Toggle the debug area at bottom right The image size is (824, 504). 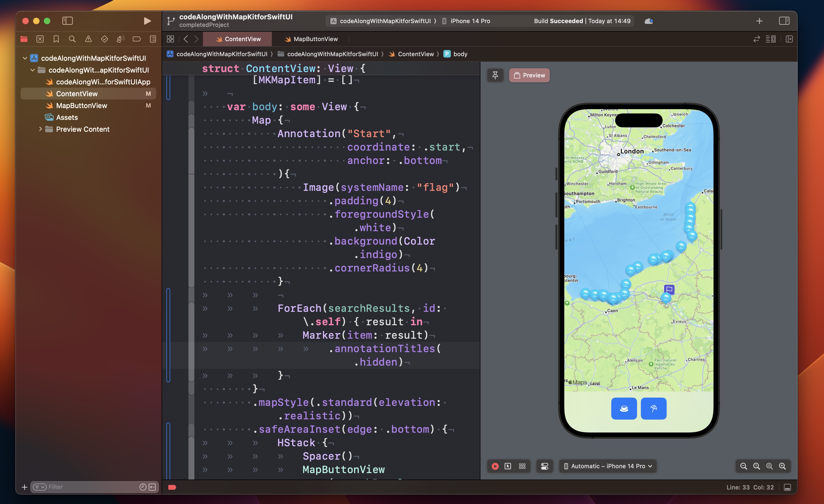787,487
